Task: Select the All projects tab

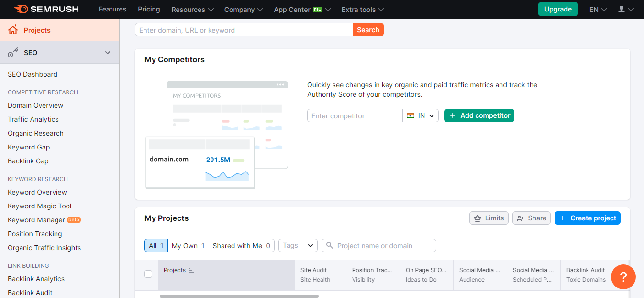Action: [156, 245]
